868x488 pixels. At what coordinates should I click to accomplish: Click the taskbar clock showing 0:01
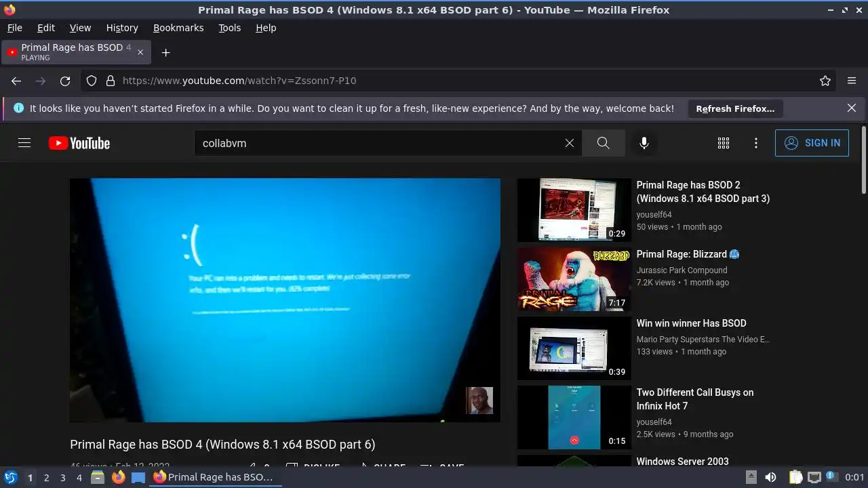854,477
